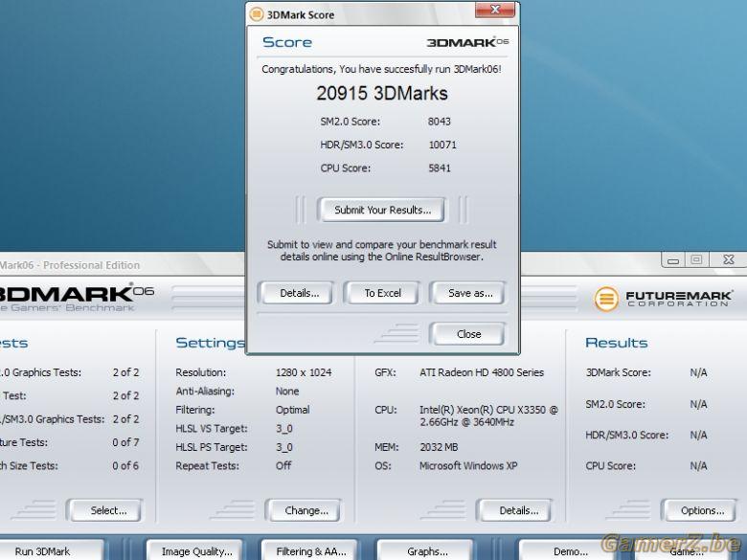The width and height of the screenshot is (747, 560).
Task: Close the score dialog with the Close button
Action: 467,334
